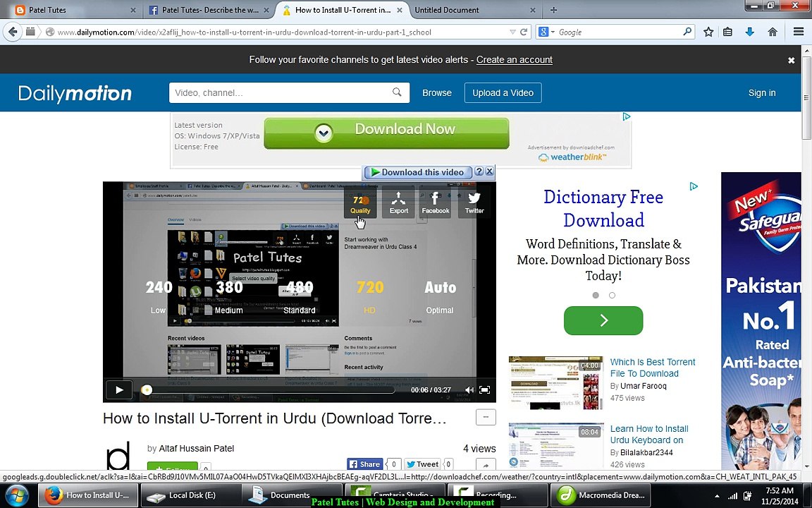Select 380 Medium video quality

[229, 297]
